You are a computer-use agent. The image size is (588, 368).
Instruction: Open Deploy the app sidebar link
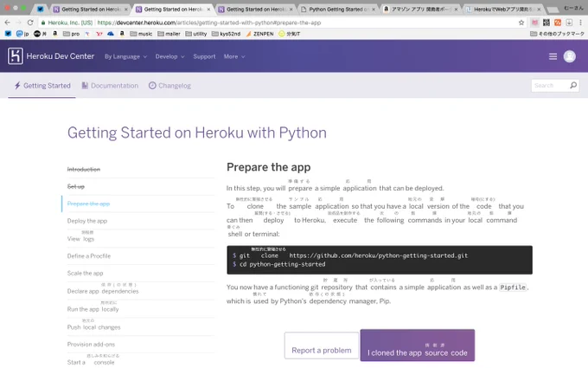[x=87, y=221]
